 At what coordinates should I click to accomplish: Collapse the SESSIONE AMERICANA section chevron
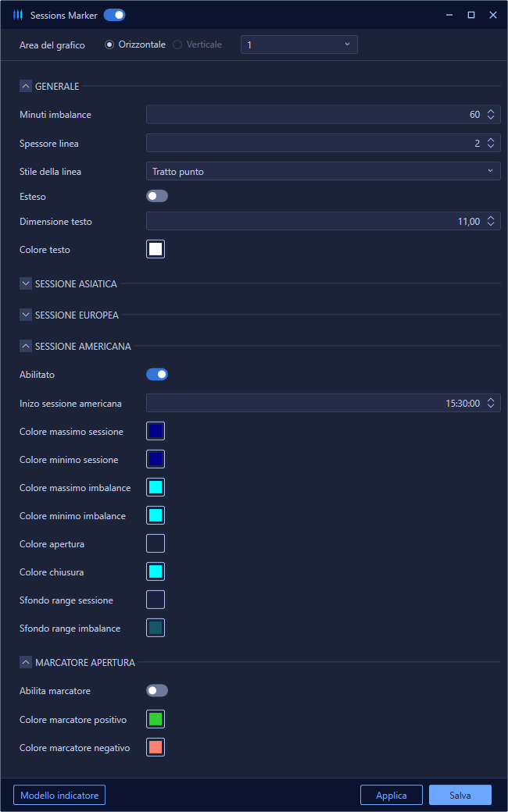[26, 346]
